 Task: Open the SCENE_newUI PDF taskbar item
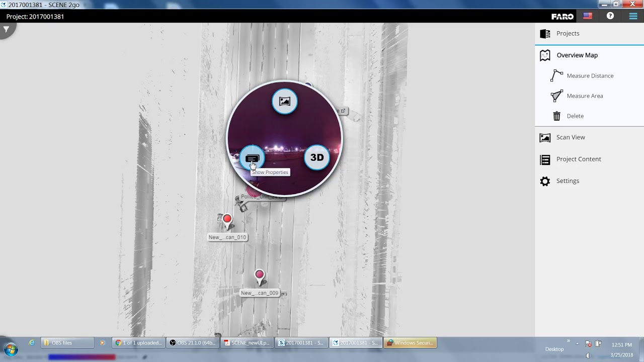pos(248,343)
